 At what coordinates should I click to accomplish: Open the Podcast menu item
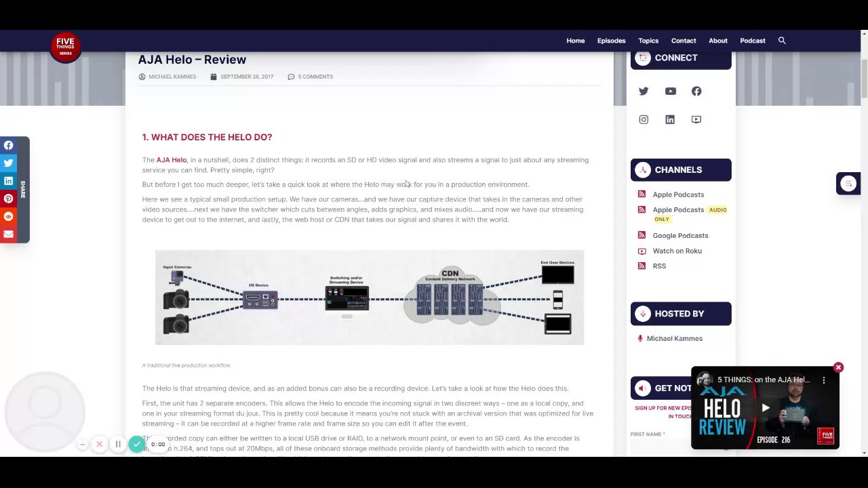pos(753,41)
